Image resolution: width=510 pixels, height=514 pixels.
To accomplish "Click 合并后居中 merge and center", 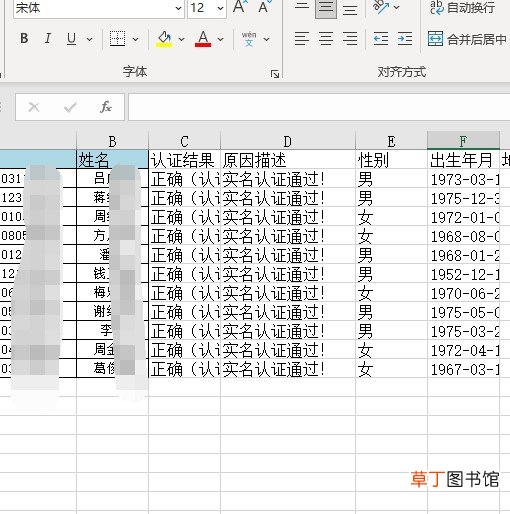I will (467, 39).
